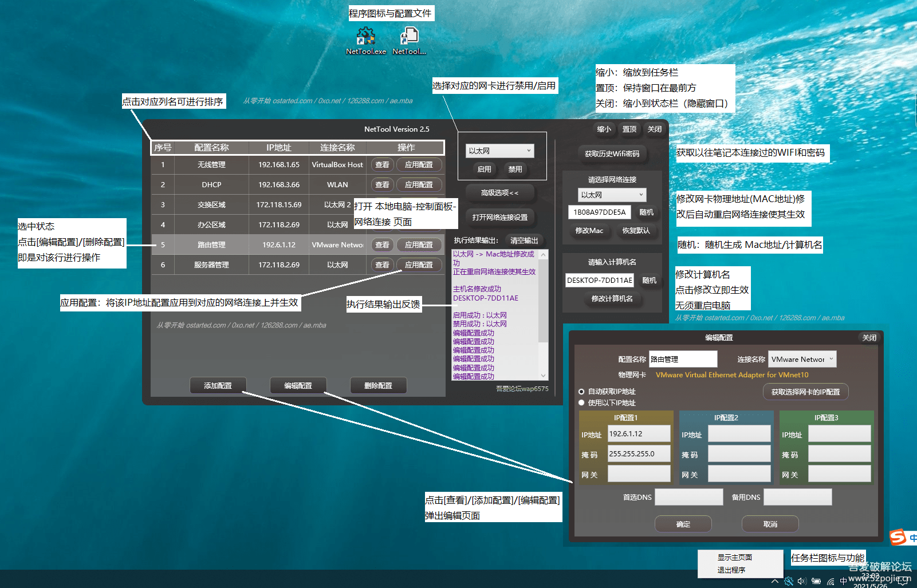Viewport: 917px width, 588px height.
Task: Click the IP配置1 掩码 field
Action: [639, 453]
